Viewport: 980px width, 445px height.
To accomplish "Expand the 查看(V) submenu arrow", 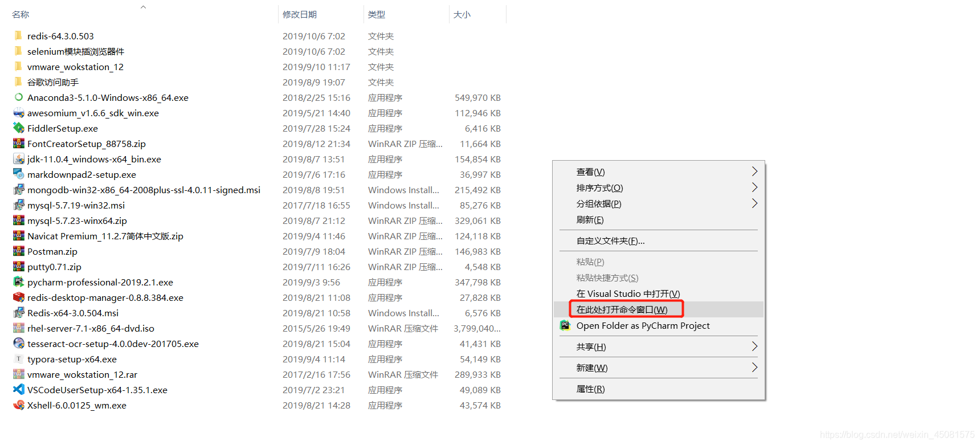I will coord(754,172).
